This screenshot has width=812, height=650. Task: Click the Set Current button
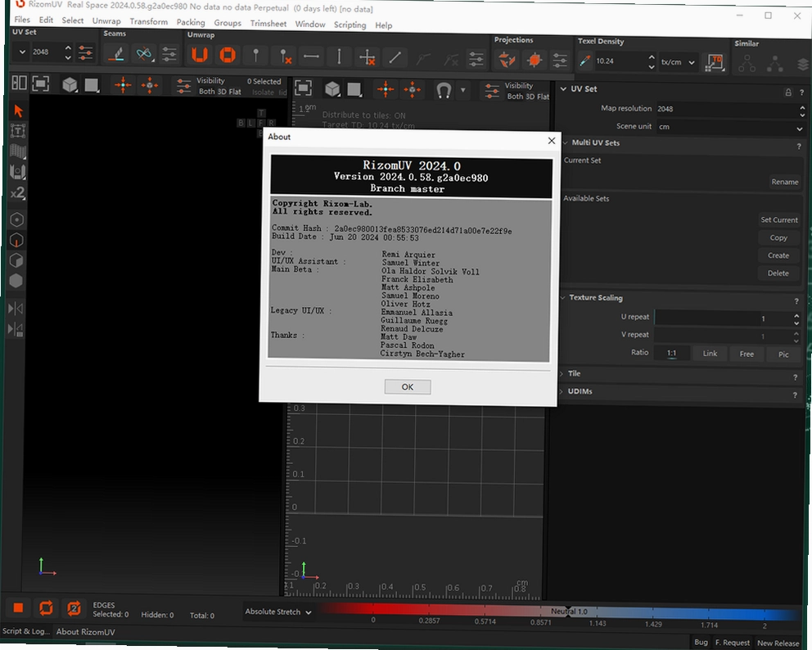click(779, 219)
